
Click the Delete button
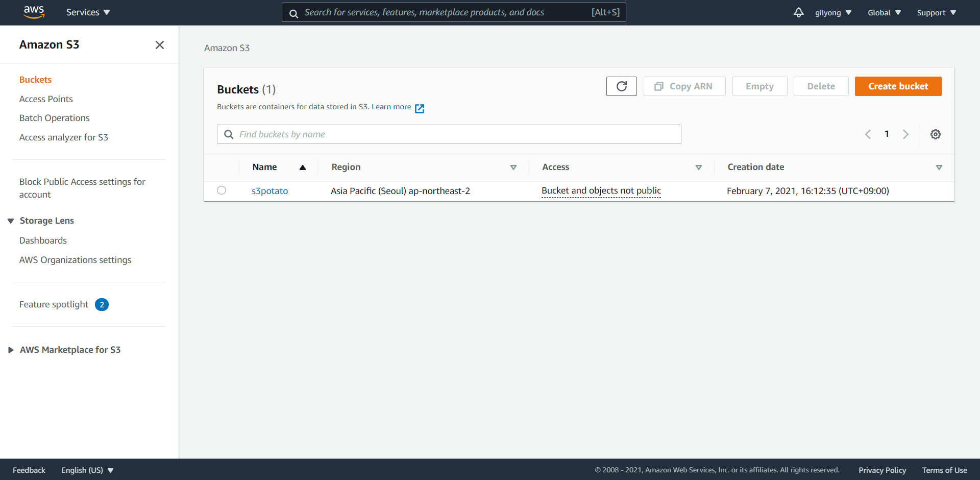pyautogui.click(x=821, y=86)
